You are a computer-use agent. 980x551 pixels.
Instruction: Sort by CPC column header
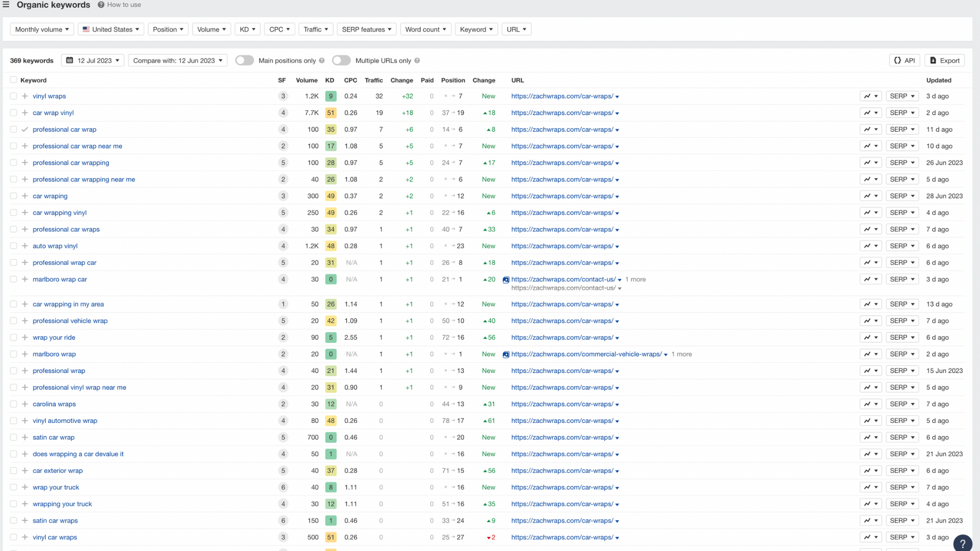click(351, 80)
